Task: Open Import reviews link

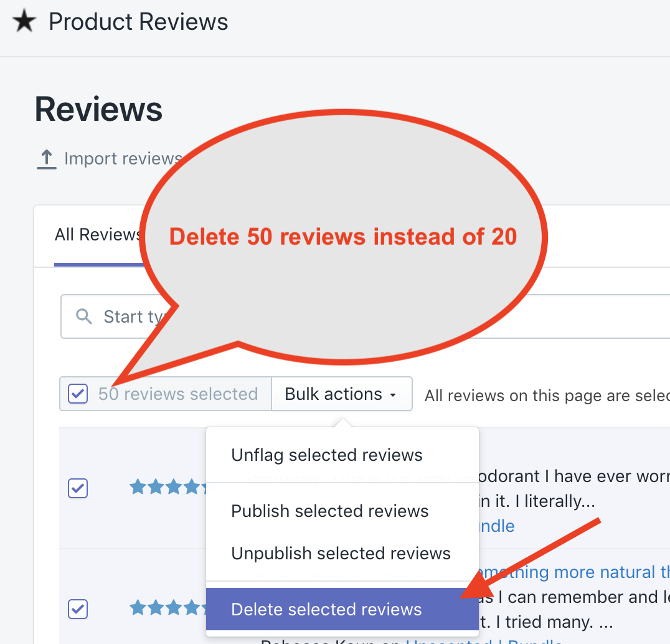Action: coord(123,159)
